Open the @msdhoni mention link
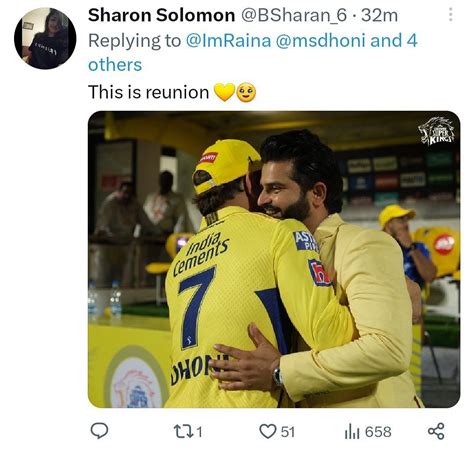474x452 pixels. tap(321, 41)
